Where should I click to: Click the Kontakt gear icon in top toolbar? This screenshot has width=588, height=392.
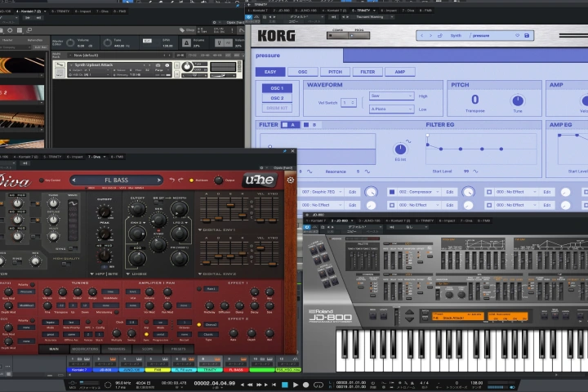coord(10,30)
